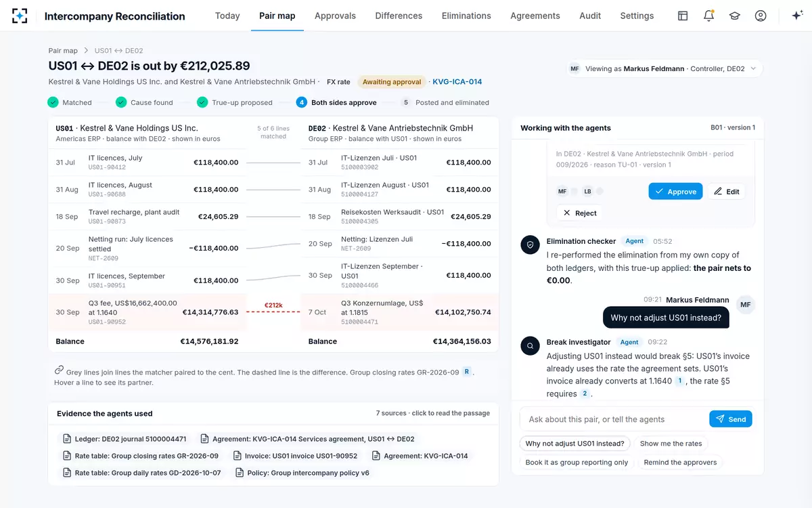Go to the Differences tab
This screenshot has width=812, height=508.
[399, 16]
